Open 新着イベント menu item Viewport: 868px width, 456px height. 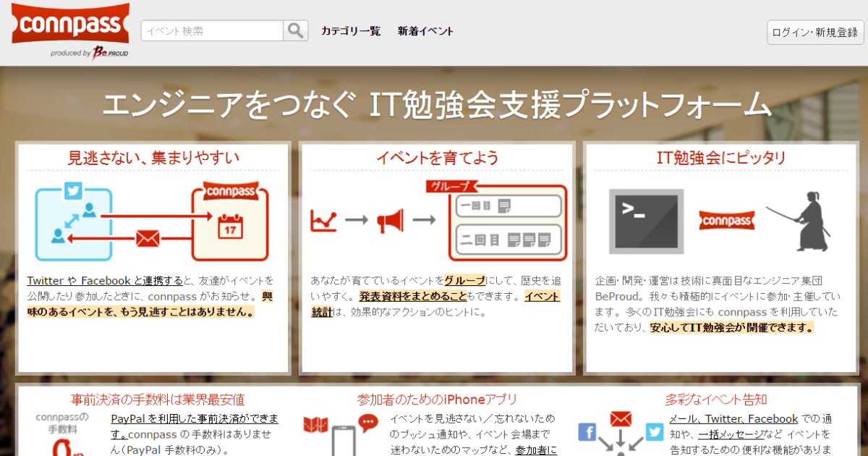(425, 31)
